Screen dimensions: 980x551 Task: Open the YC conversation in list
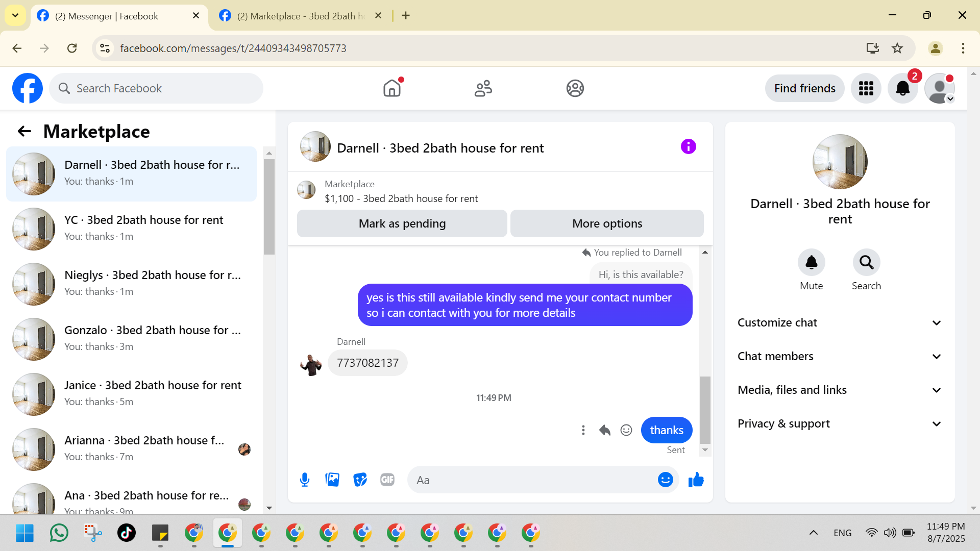point(132,228)
